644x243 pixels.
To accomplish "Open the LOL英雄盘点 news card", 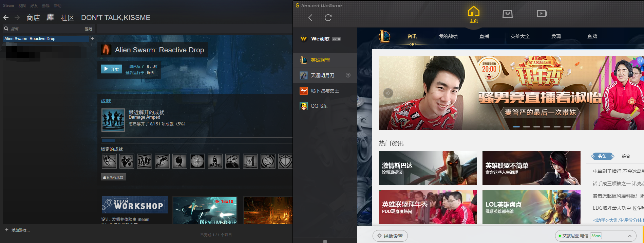I will pyautogui.click(x=531, y=207).
